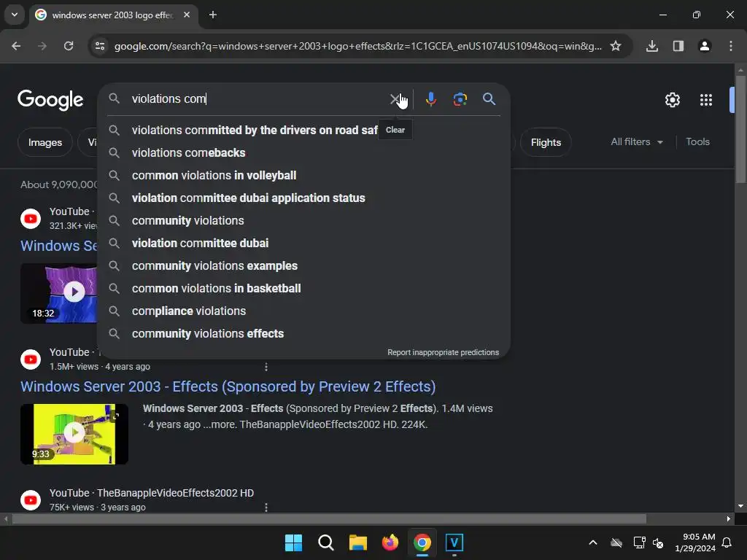This screenshot has width=747, height=560.
Task: Open taskbar Search
Action: coord(326,542)
